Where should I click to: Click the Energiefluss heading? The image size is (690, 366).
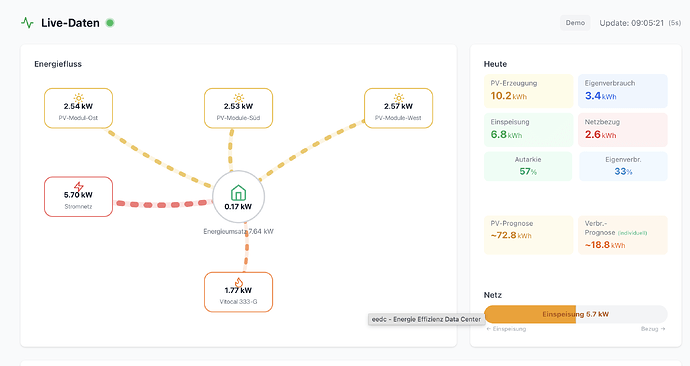(58, 64)
